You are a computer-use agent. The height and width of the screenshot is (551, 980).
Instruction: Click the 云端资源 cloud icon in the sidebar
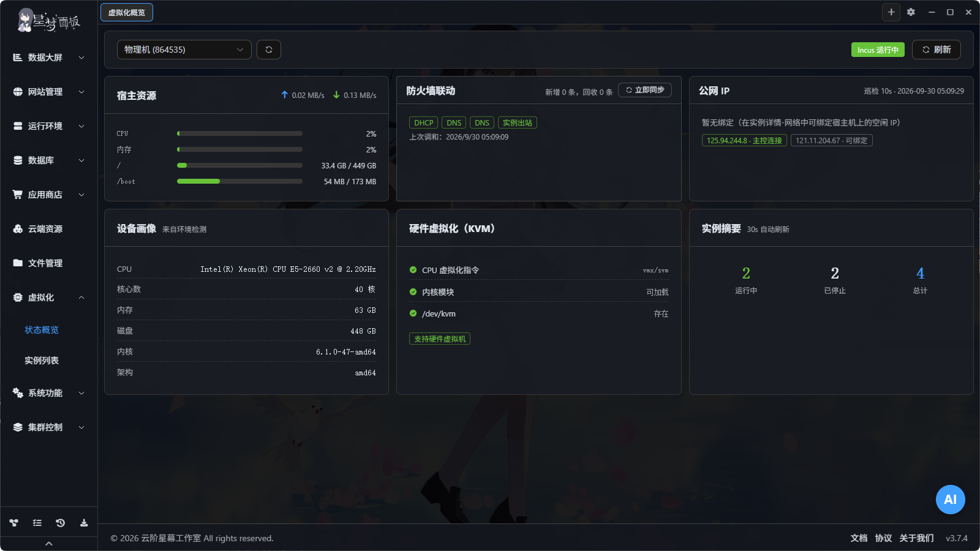pos(18,229)
